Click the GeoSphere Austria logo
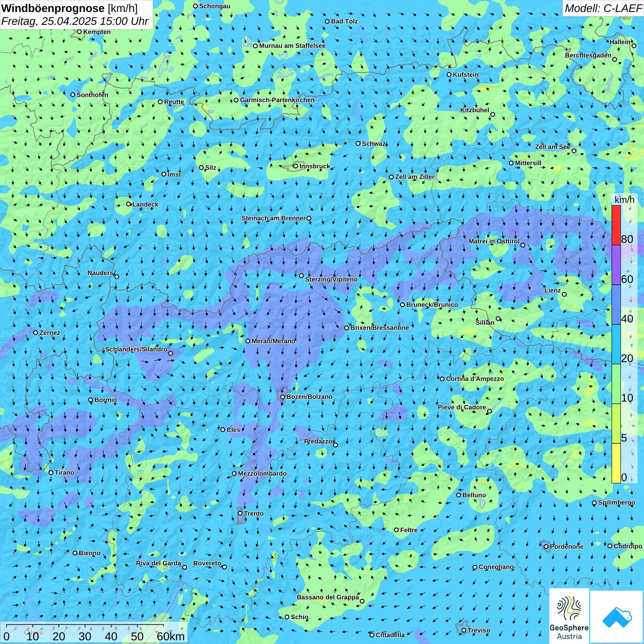Screen dimensions: 644x644 tap(569, 616)
